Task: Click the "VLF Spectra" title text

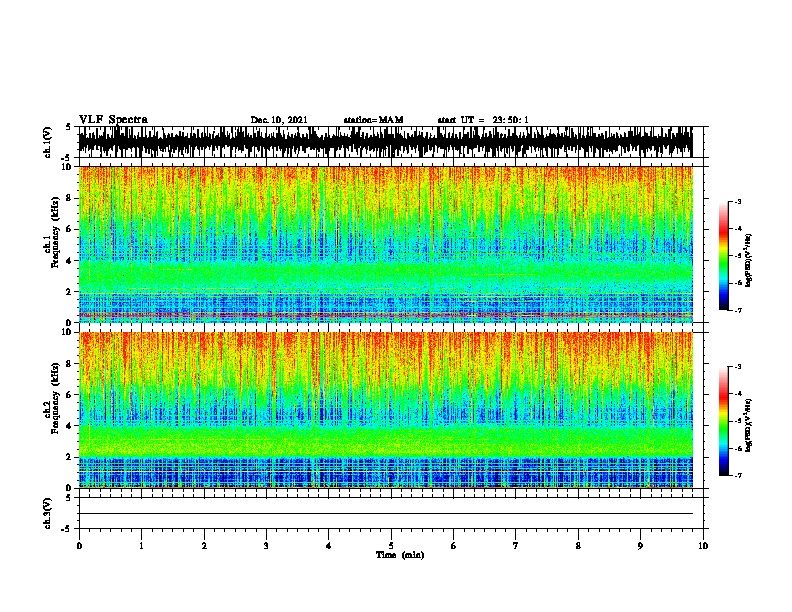Action: point(113,120)
